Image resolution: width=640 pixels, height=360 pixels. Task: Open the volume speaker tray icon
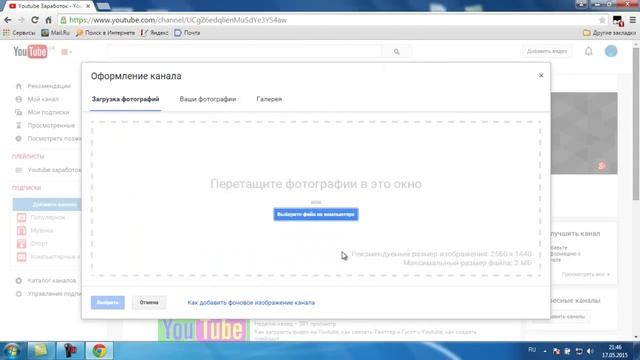point(590,351)
